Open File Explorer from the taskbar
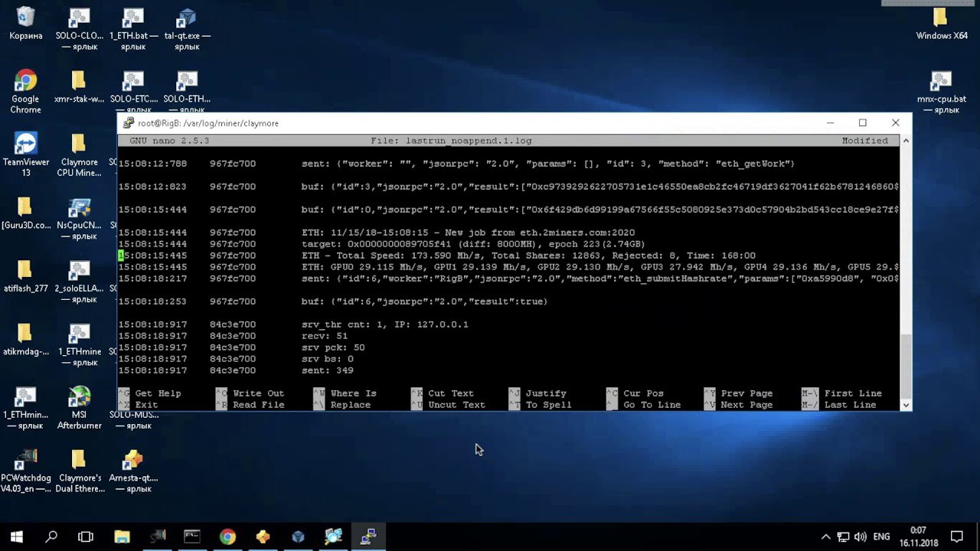 (121, 536)
